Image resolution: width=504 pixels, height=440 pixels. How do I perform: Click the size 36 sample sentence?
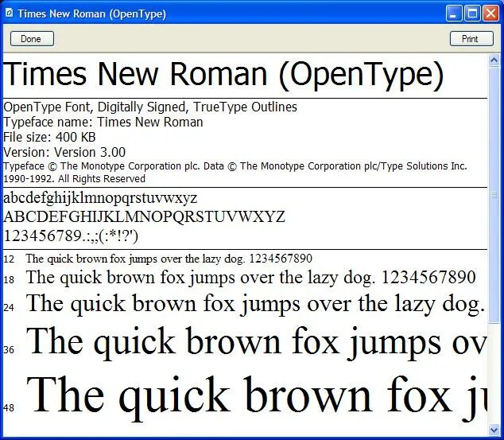point(257,343)
